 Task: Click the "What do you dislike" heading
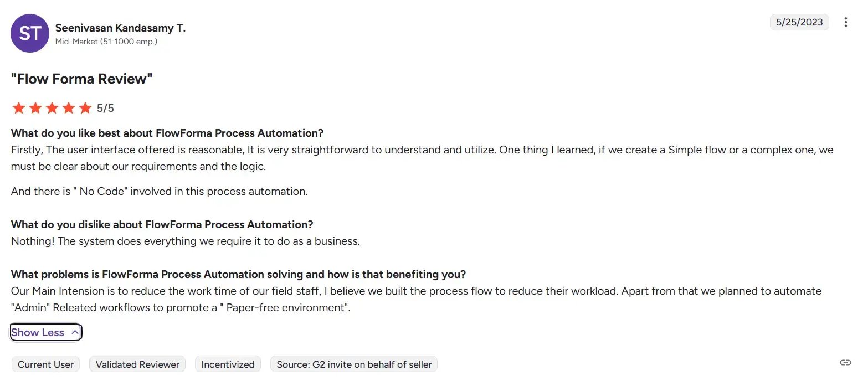click(x=162, y=224)
